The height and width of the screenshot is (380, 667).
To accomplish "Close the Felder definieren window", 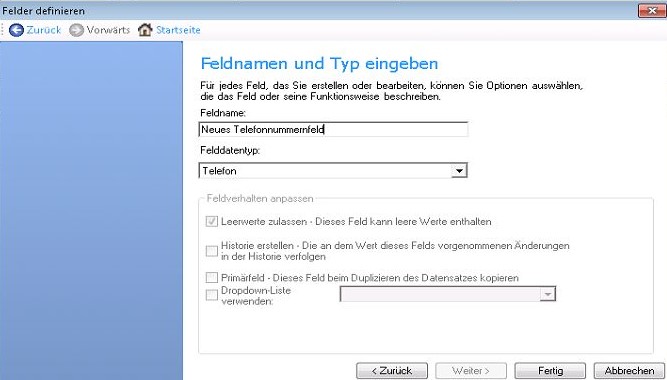I will [x=652, y=11].
